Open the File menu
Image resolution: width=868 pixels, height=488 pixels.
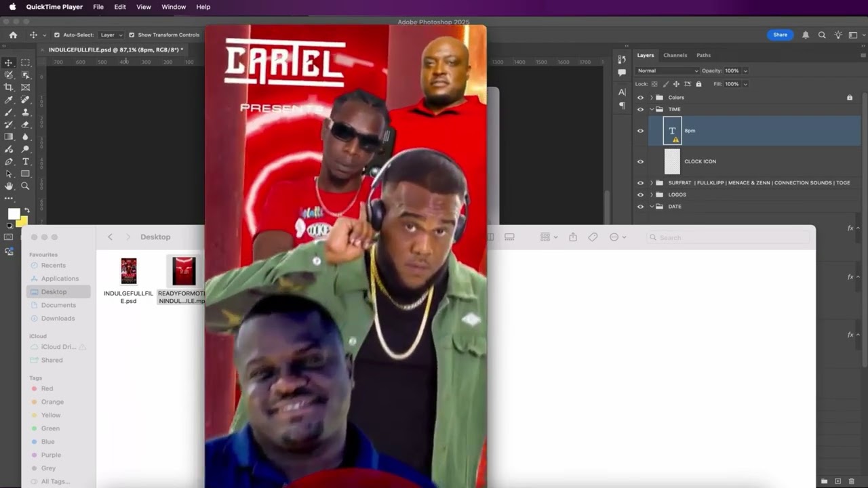click(x=98, y=7)
